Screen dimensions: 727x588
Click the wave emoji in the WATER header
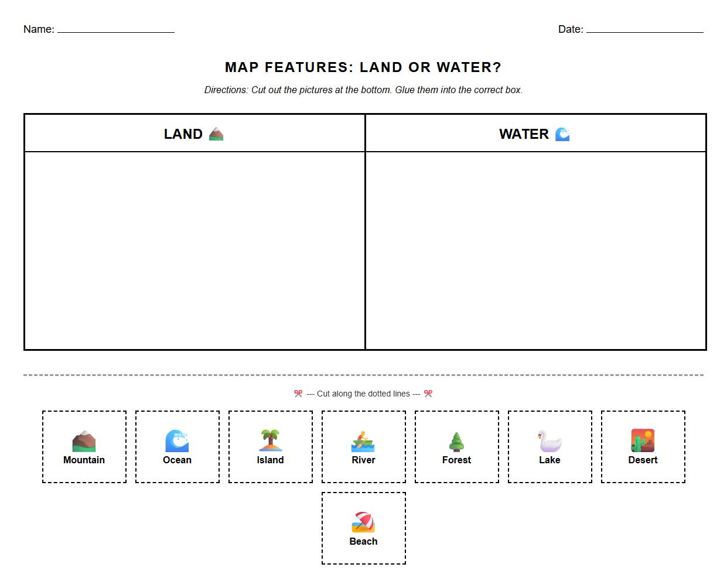pos(562,134)
